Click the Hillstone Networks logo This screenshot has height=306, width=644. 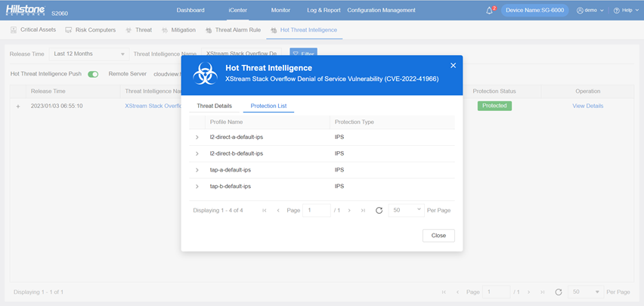pos(26,10)
